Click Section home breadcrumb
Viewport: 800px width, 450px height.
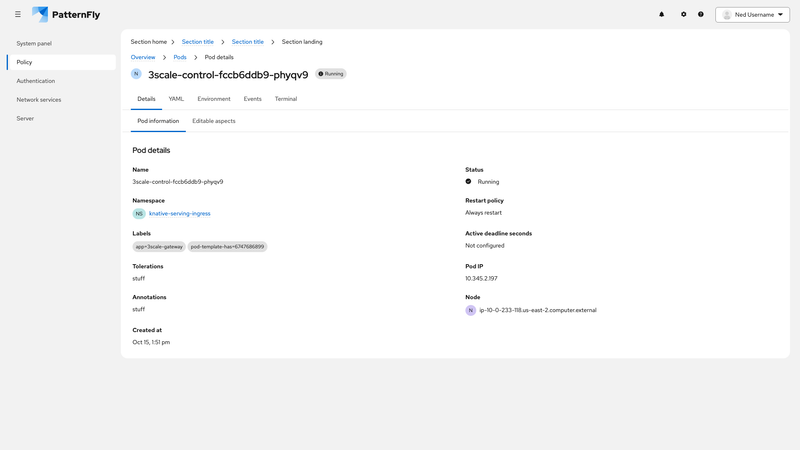pyautogui.click(x=148, y=42)
